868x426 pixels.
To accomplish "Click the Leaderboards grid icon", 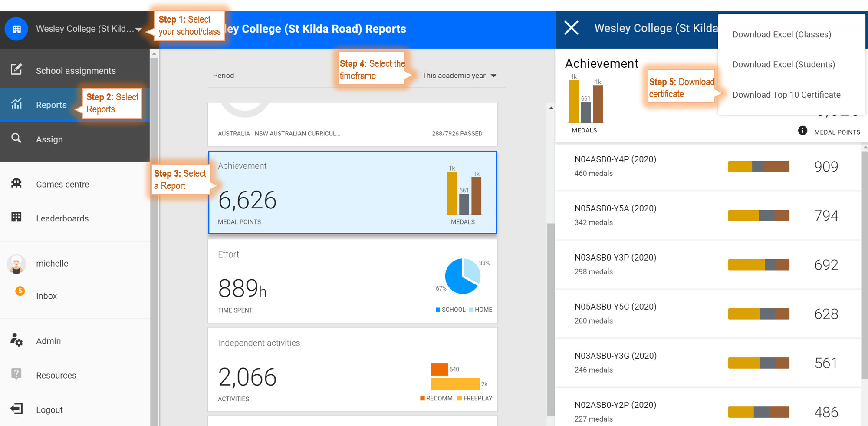I will tap(16, 217).
